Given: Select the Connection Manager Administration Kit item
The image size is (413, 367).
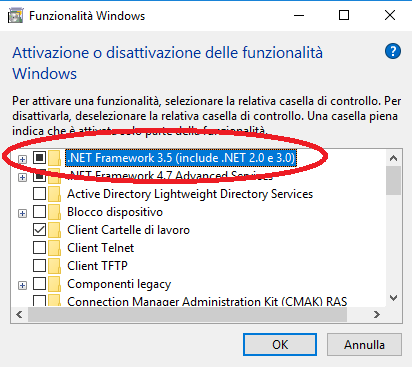Looking at the screenshot, I should [207, 301].
